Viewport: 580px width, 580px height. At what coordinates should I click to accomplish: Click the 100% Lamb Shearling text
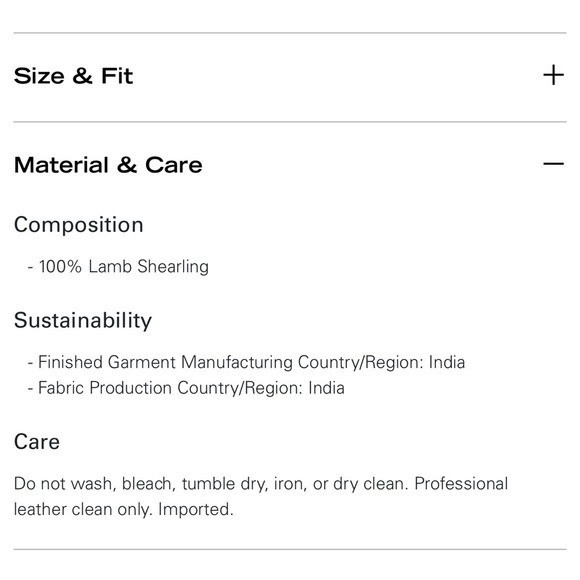pyautogui.click(x=124, y=266)
